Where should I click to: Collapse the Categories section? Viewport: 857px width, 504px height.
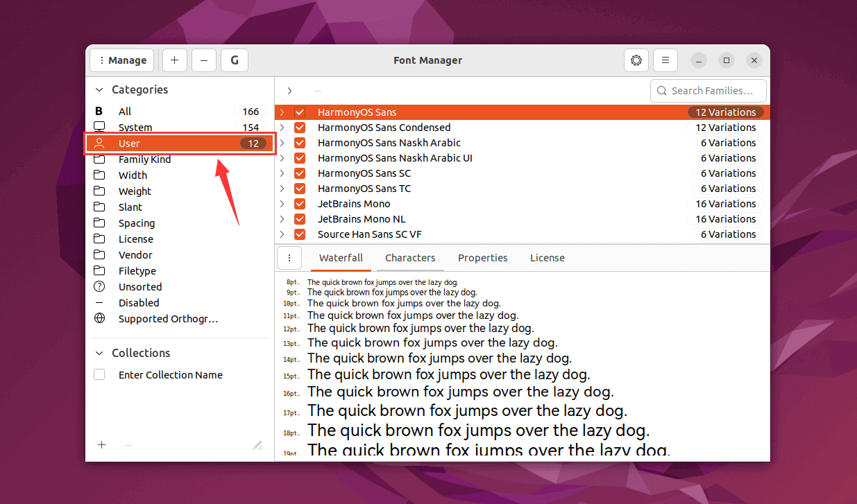(x=99, y=89)
